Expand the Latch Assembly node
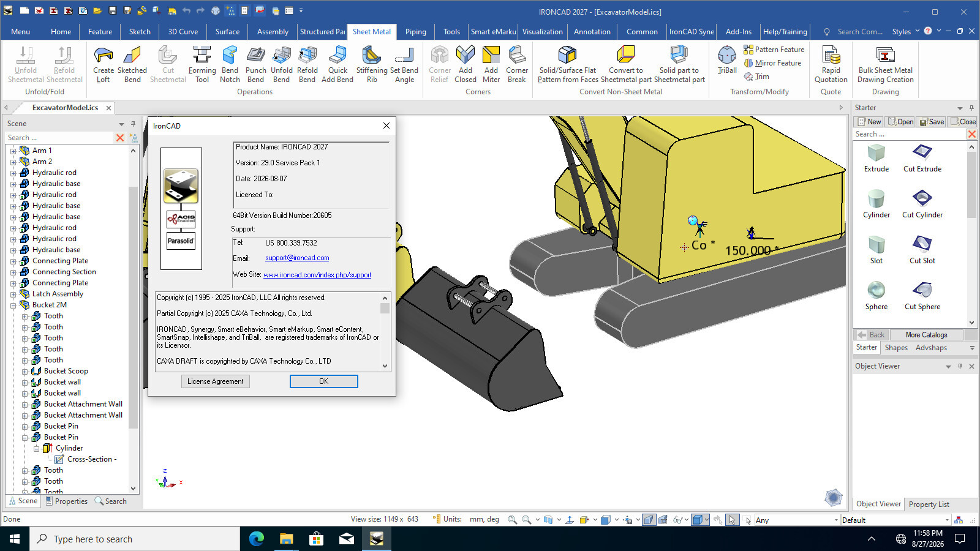The width and height of the screenshot is (980, 551). 13,294
